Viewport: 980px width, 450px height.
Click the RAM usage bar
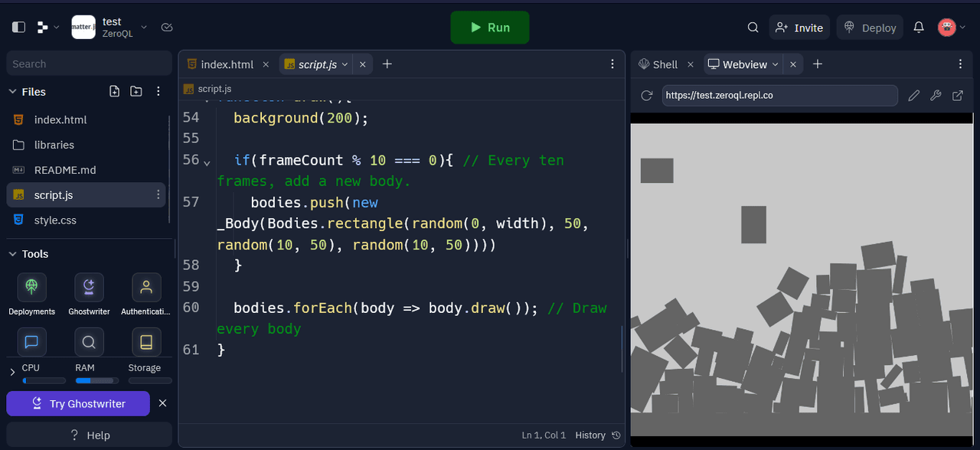click(x=96, y=380)
